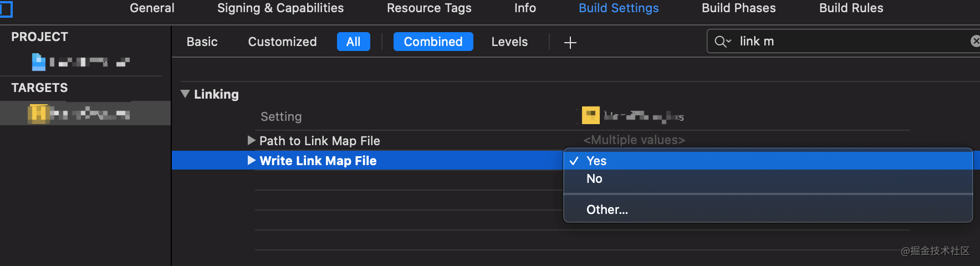This screenshot has width=980, height=266.
Task: Select the yellow target icon under TARGETS
Action: (x=38, y=114)
